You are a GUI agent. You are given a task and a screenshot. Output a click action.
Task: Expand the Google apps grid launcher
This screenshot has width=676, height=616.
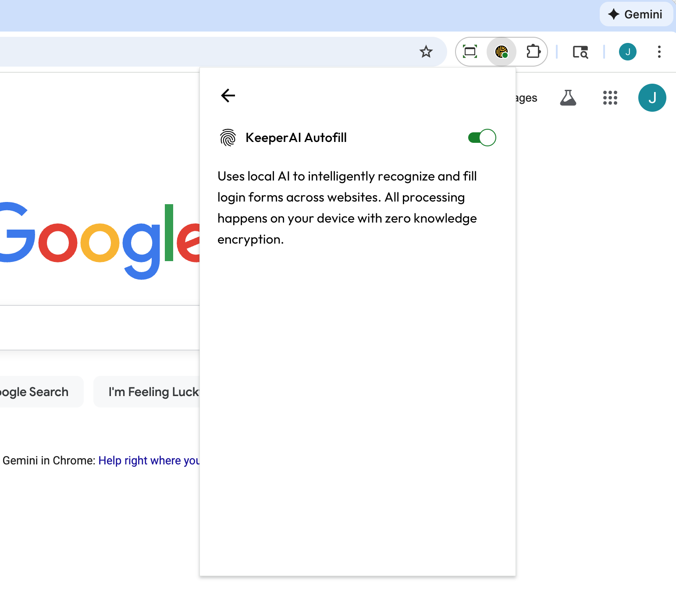[x=610, y=98]
